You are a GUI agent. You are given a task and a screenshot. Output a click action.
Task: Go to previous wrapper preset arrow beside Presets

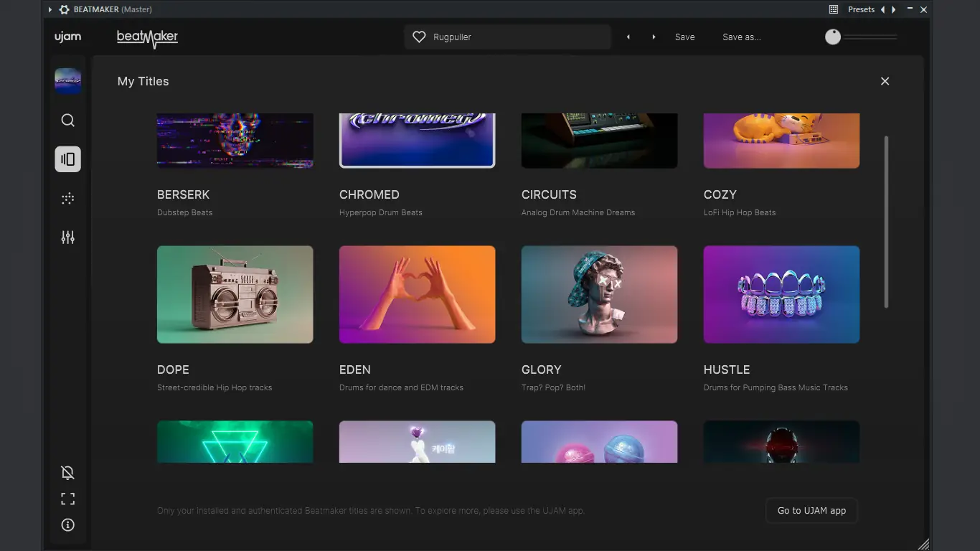coord(882,9)
